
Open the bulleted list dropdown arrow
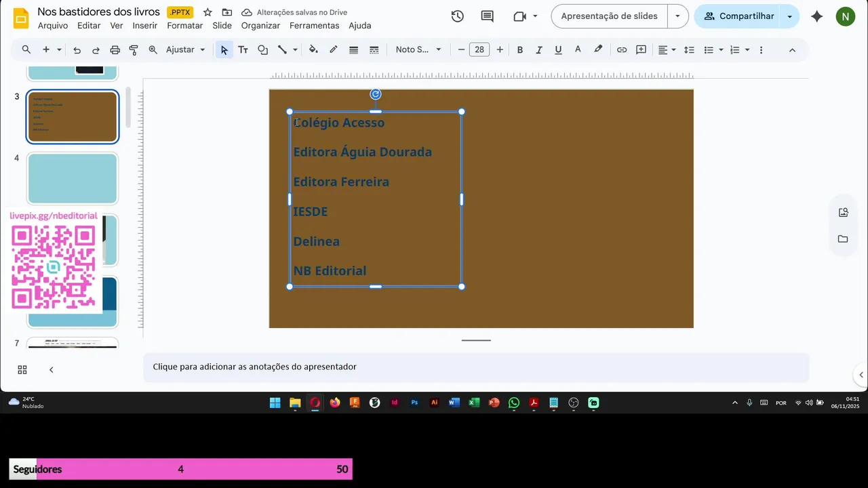point(721,49)
